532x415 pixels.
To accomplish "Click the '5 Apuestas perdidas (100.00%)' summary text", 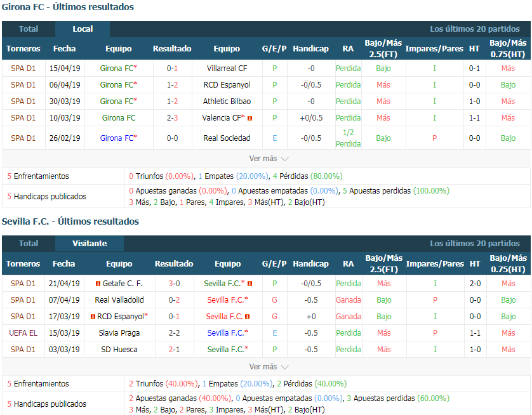I will (396, 191).
